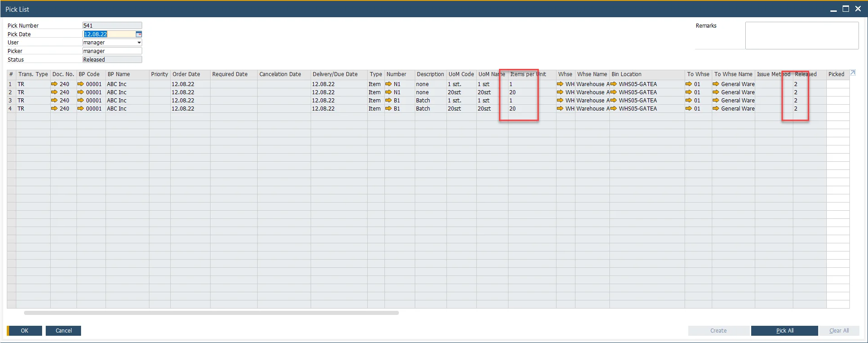Click the Picked column header
This screenshot has height=343, width=868.
coord(838,74)
